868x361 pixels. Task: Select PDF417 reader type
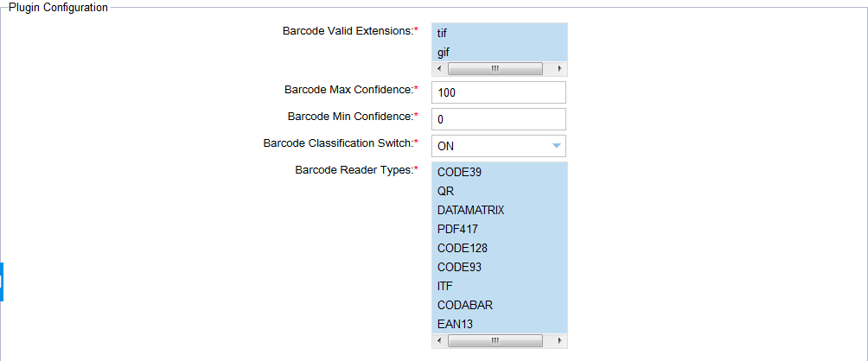500,229
